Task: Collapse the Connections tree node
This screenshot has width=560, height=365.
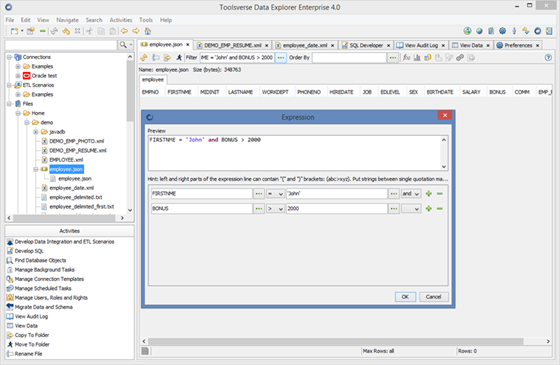Action: tap(9, 57)
